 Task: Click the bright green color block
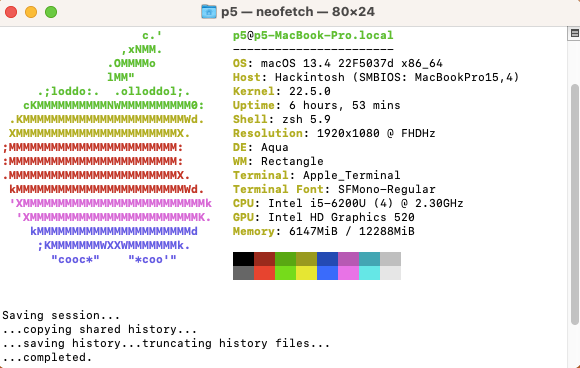286,273
